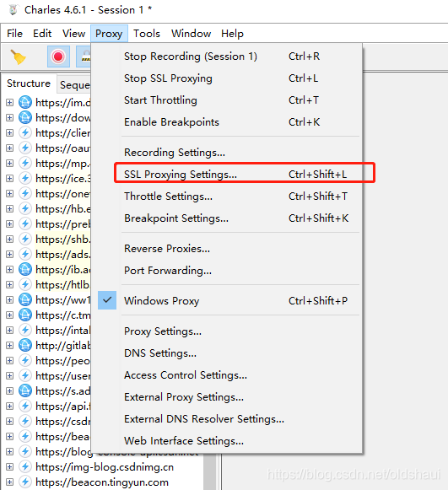Viewport: 448px width, 490px height.
Task: Open the File menu
Action: 14,34
